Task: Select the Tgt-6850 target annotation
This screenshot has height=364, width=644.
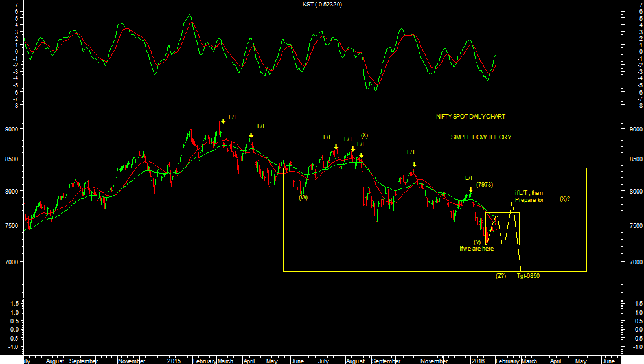Action: [x=528, y=276]
